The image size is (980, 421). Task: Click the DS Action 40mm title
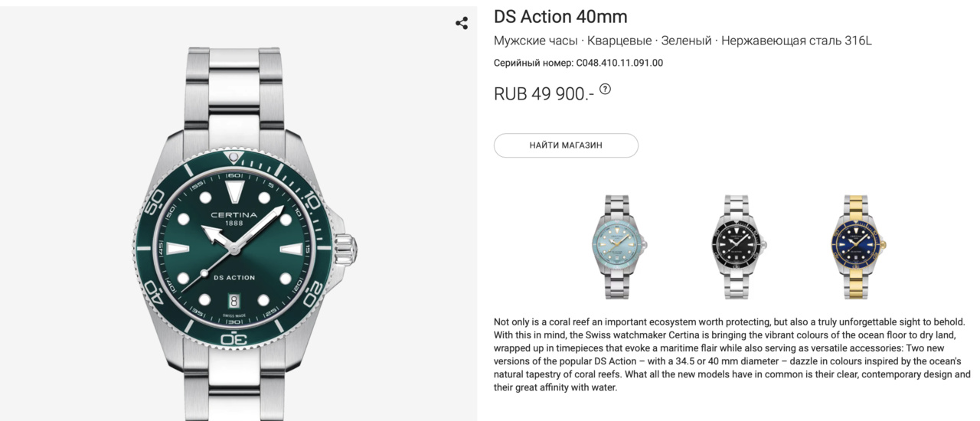point(560,17)
